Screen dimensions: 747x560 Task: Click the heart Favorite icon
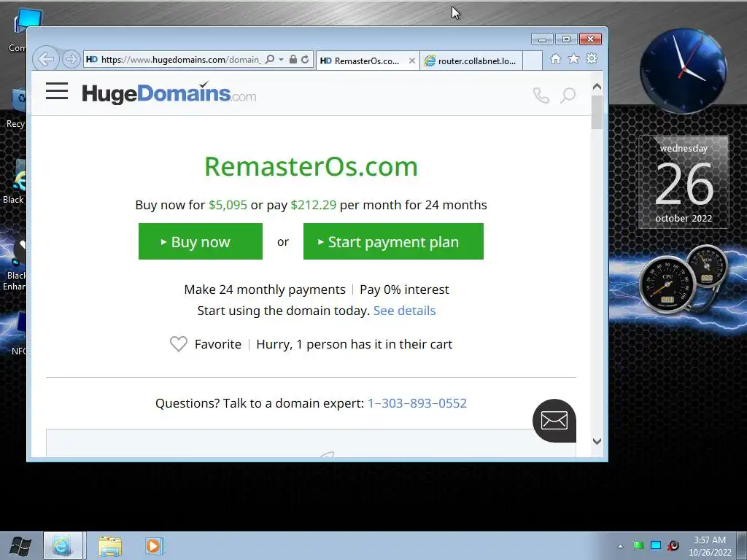[x=179, y=344]
